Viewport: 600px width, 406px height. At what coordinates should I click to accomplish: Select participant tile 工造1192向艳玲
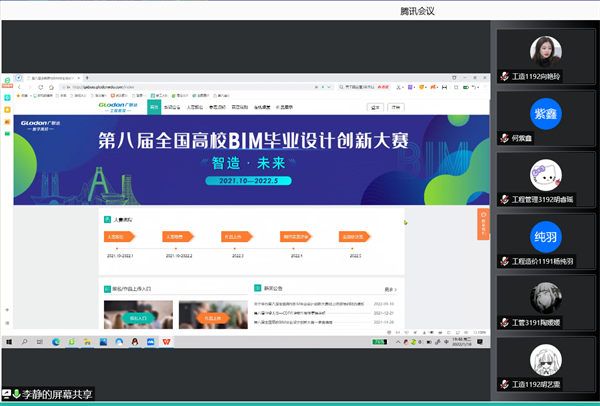(x=546, y=56)
